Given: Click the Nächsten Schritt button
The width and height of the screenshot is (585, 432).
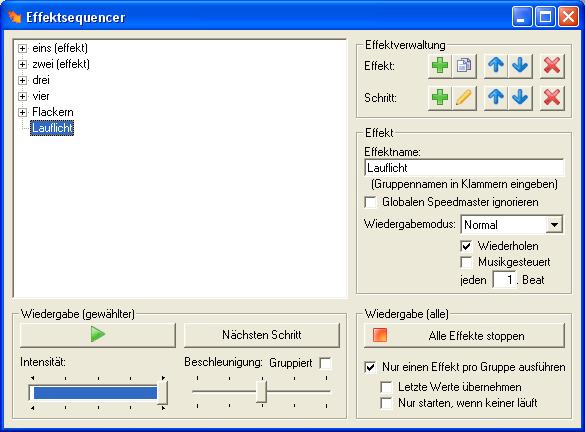Looking at the screenshot, I should (x=262, y=335).
